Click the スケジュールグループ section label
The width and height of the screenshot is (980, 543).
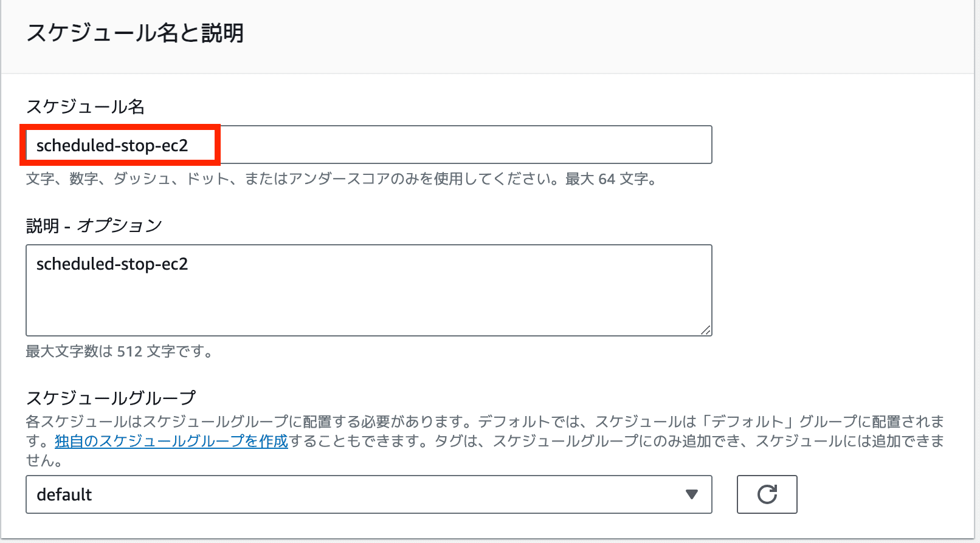(111, 398)
